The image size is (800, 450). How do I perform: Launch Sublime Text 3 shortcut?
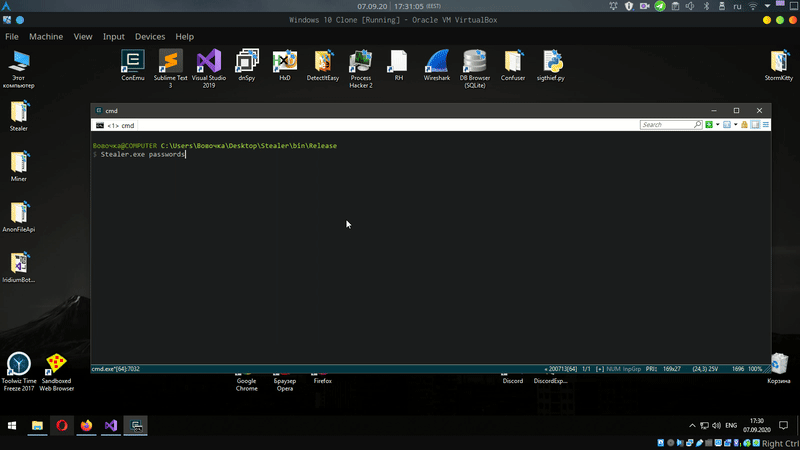170,68
